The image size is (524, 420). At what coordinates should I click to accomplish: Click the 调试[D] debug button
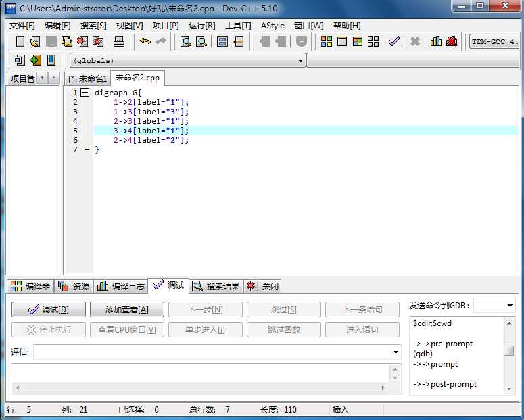click(x=49, y=310)
